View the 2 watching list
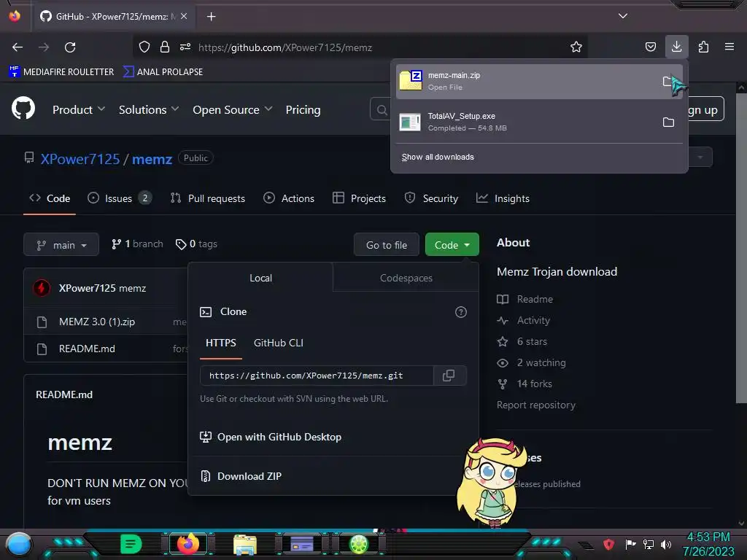Screen dimensions: 747x560 coord(531,363)
